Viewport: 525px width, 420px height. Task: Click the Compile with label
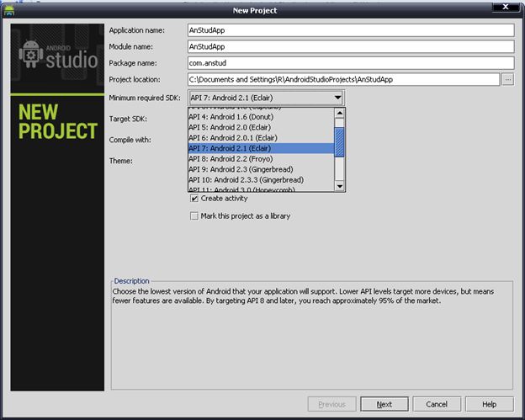coord(130,140)
